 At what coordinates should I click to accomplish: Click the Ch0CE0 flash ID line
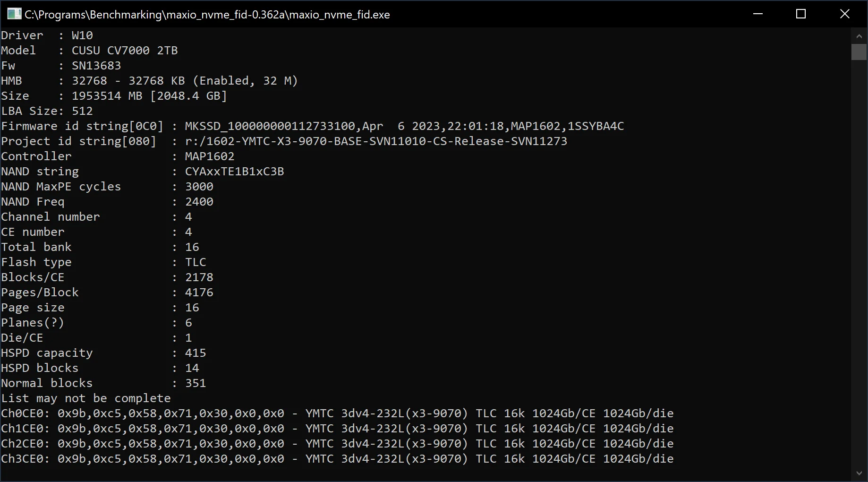pos(337,413)
